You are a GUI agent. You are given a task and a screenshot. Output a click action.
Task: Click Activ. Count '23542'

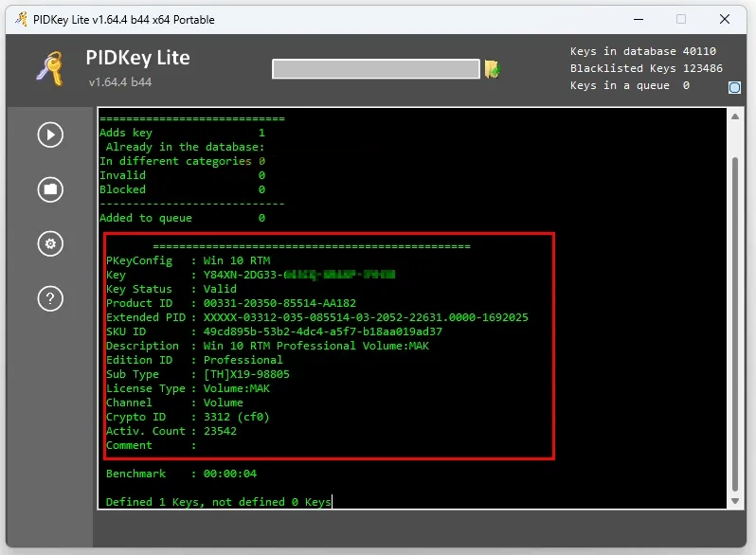220,432
